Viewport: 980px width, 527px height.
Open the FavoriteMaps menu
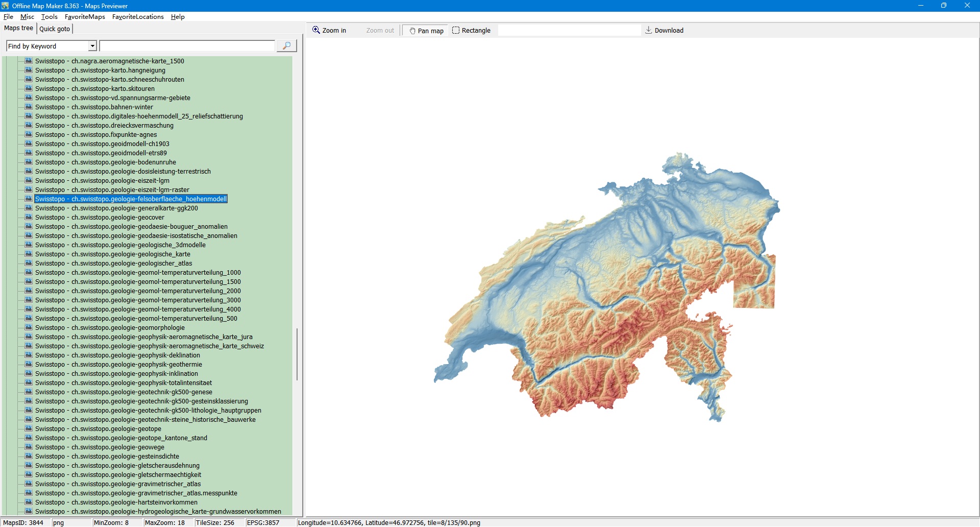[85, 17]
